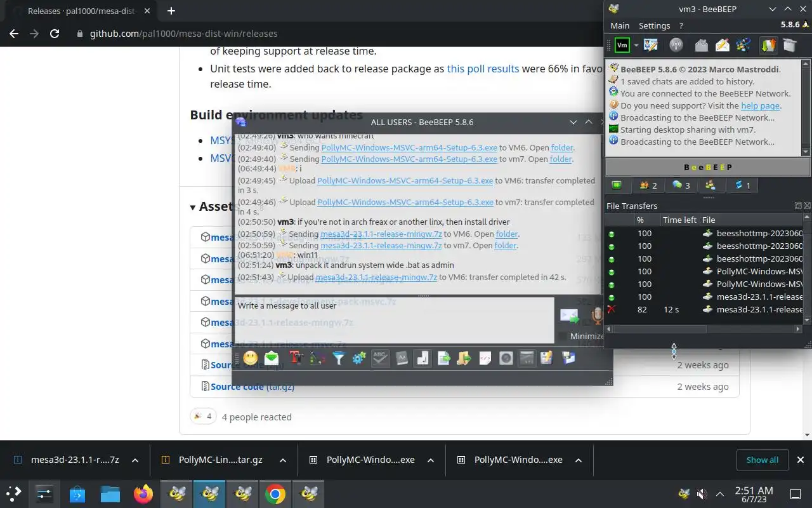Screen dimensions: 812x508
Task: Toggle the file transfers arrows icon
Action: [x=768, y=45]
